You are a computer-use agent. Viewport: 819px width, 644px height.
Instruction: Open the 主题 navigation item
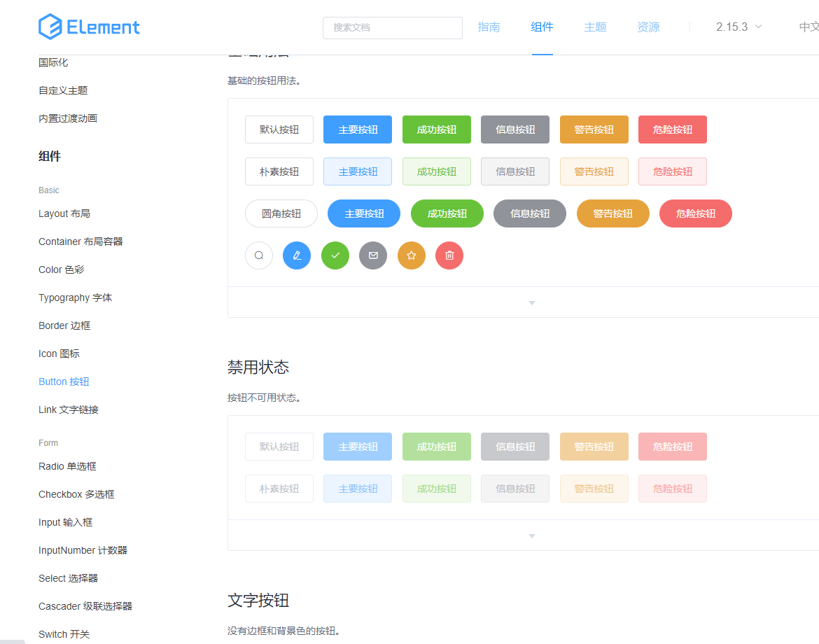pyautogui.click(x=595, y=27)
